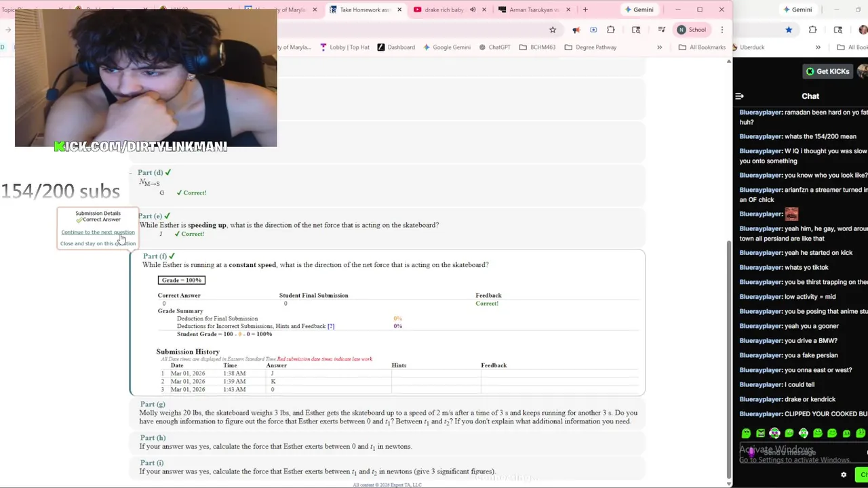Close the drake rich baby tab
Viewport: 868px width, 488px height.
(x=485, y=9)
